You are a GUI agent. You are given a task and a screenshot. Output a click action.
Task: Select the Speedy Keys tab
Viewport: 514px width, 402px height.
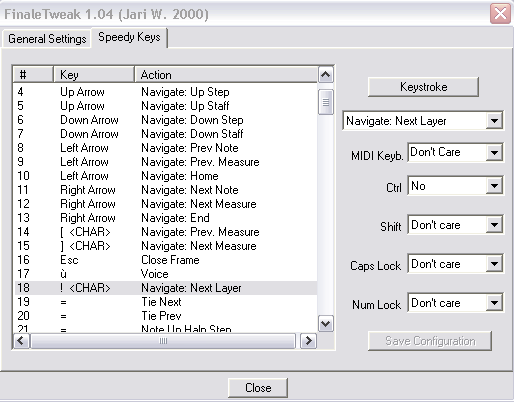[129, 37]
